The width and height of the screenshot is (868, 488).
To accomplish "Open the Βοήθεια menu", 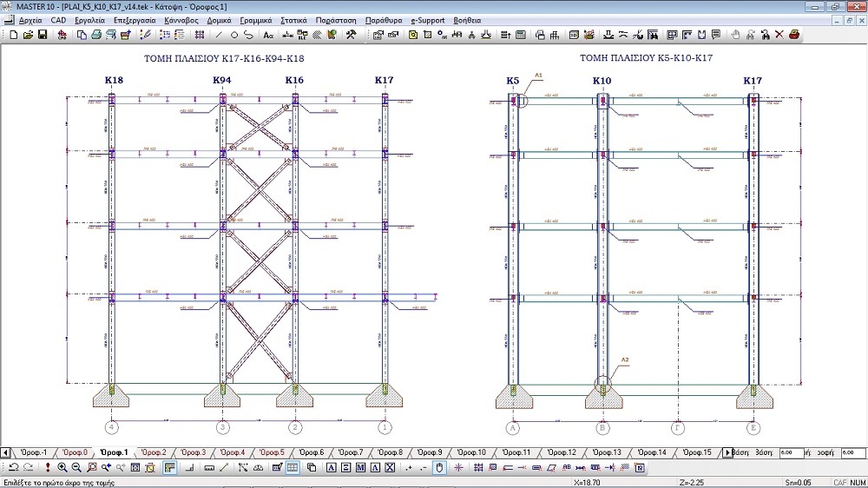I will pos(467,20).
